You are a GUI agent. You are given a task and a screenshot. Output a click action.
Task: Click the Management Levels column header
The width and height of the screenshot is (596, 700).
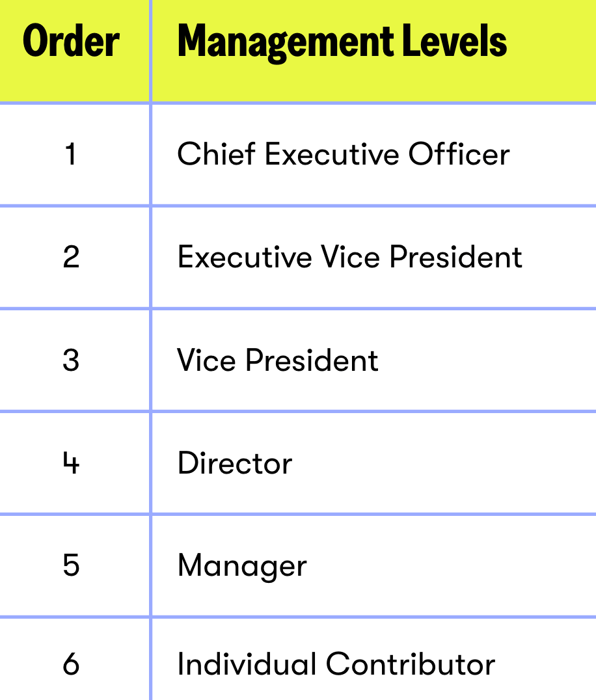(x=342, y=42)
